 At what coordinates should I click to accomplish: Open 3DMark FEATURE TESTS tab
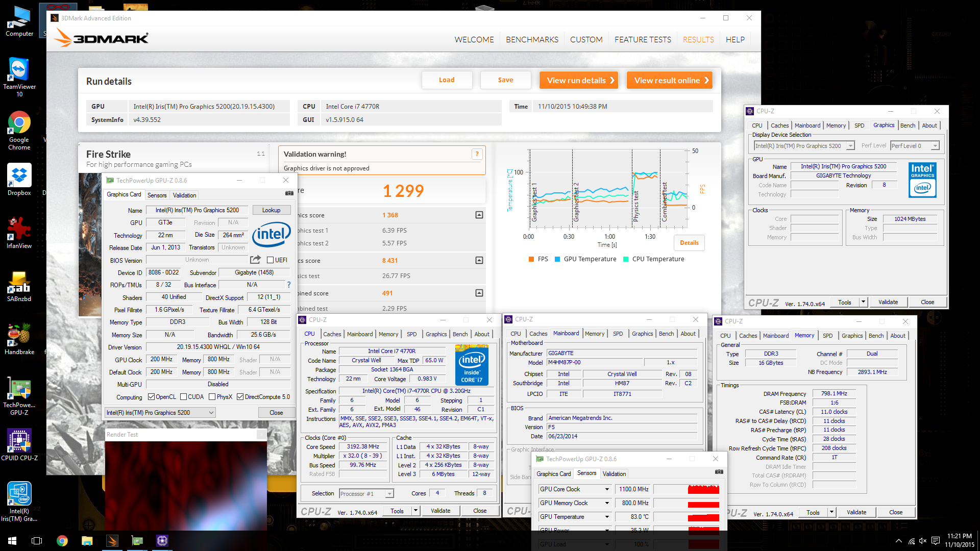click(643, 40)
